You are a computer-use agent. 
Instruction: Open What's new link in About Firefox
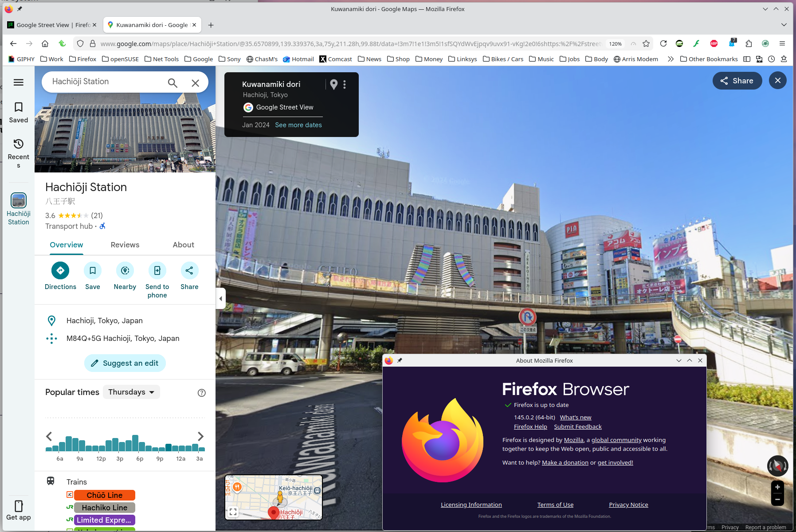coord(576,417)
